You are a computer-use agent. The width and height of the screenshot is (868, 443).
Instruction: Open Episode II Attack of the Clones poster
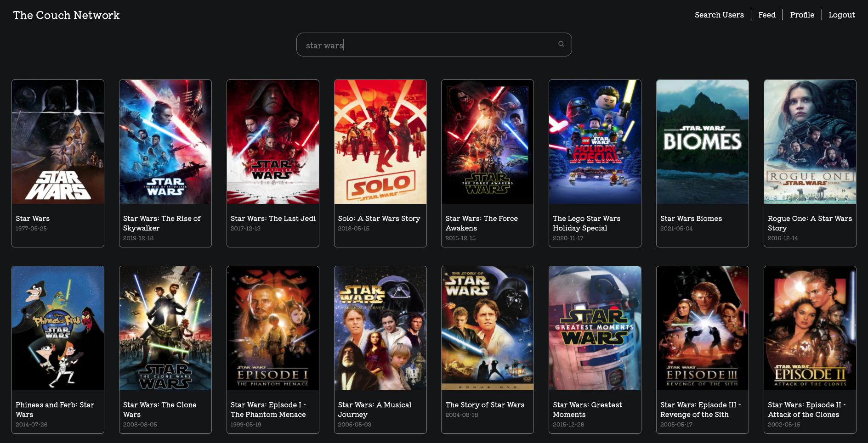tap(810, 328)
